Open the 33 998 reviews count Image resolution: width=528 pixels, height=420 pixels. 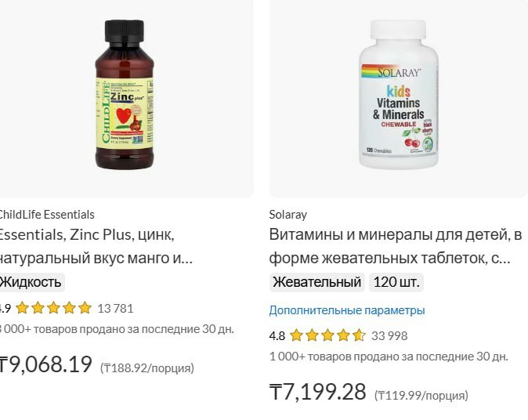[x=389, y=336]
